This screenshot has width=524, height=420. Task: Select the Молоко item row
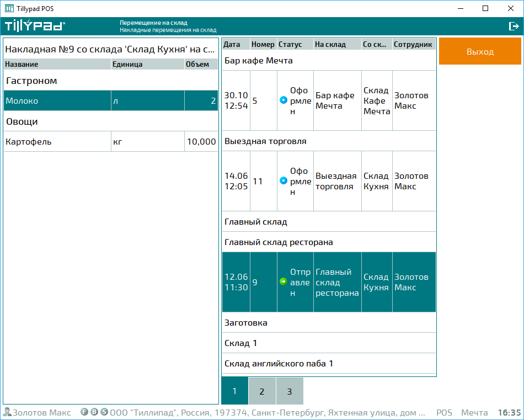[110, 101]
